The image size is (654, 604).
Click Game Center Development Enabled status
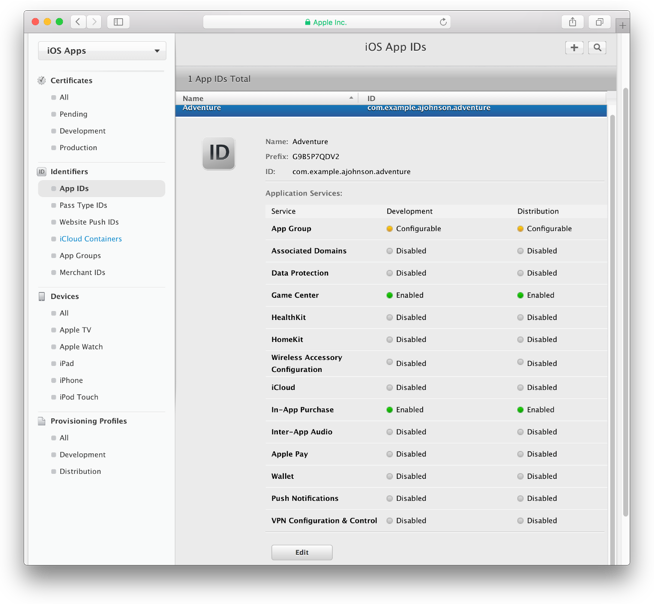[x=405, y=295]
